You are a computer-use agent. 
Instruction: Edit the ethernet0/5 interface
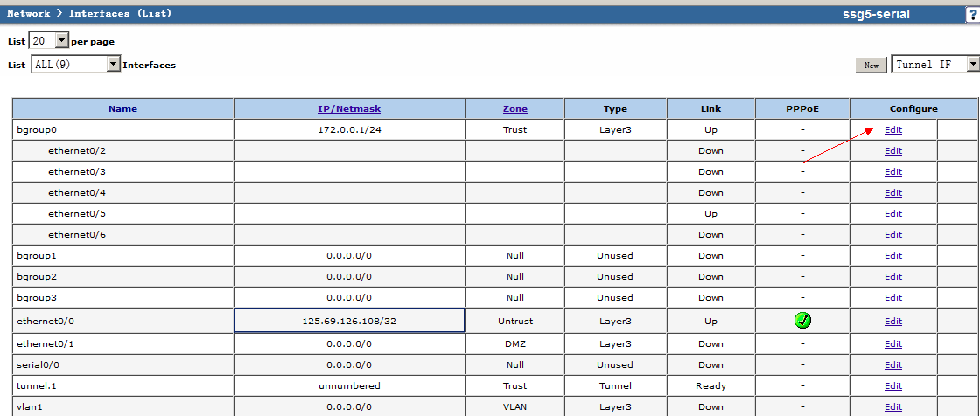892,214
